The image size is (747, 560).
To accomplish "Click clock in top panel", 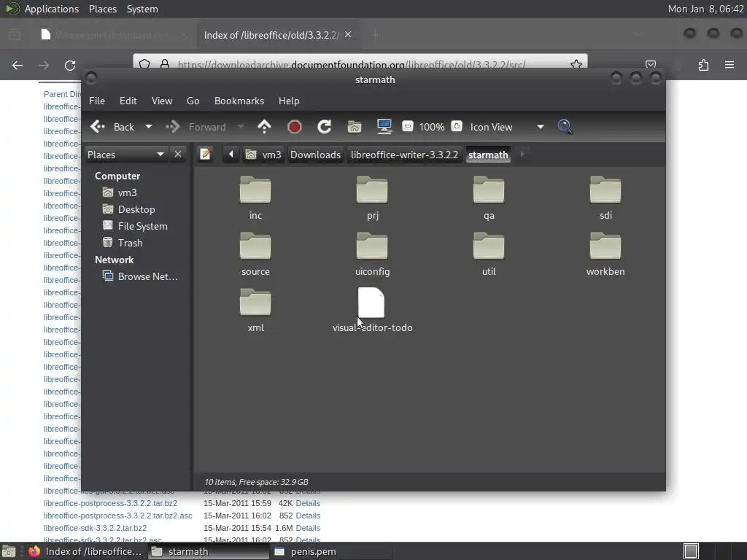I will tap(705, 9).
